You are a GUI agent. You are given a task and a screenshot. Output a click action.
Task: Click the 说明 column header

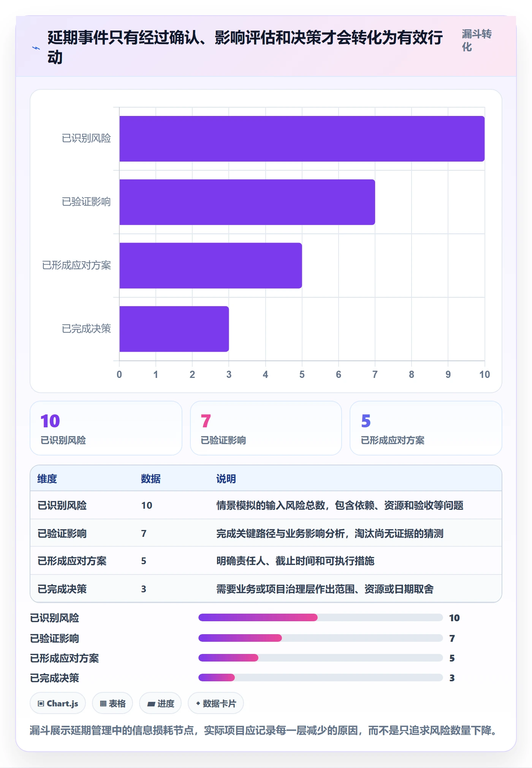[226, 479]
